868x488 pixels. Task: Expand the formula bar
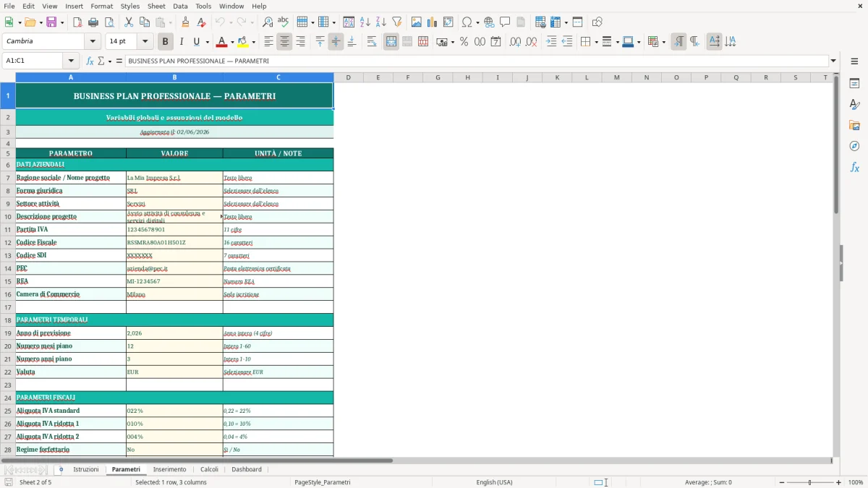[x=833, y=61]
